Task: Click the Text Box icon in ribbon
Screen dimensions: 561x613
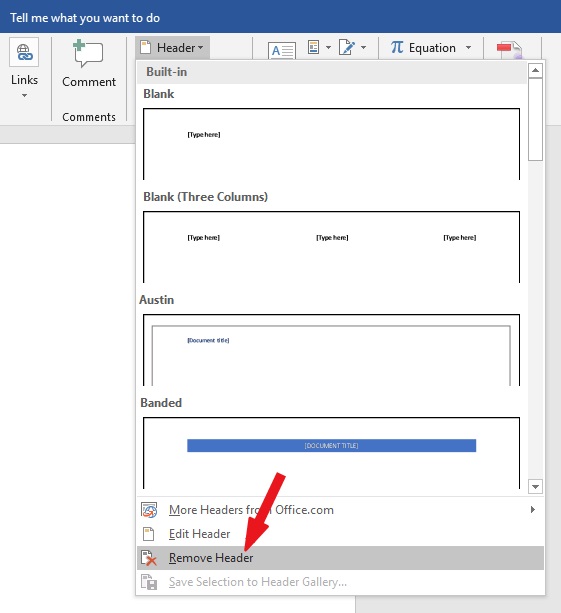Action: pos(281,50)
